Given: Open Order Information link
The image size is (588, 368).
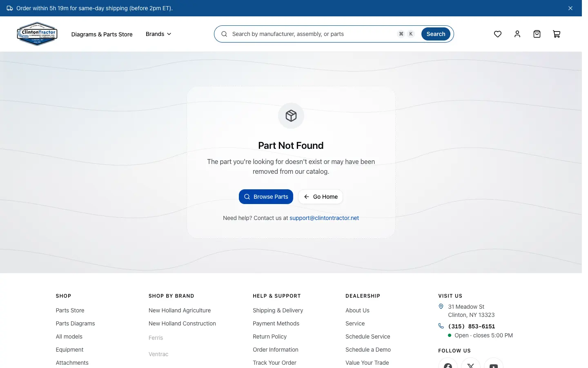Looking at the screenshot, I should (x=276, y=350).
